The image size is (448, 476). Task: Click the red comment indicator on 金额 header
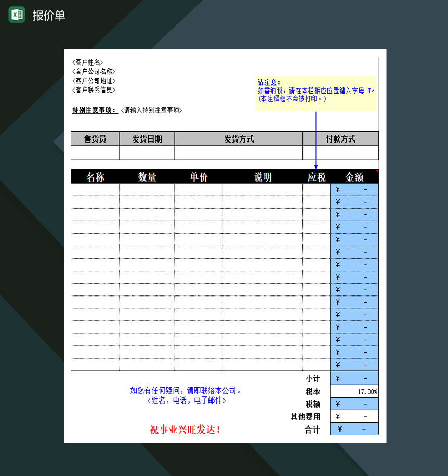[x=376, y=172]
